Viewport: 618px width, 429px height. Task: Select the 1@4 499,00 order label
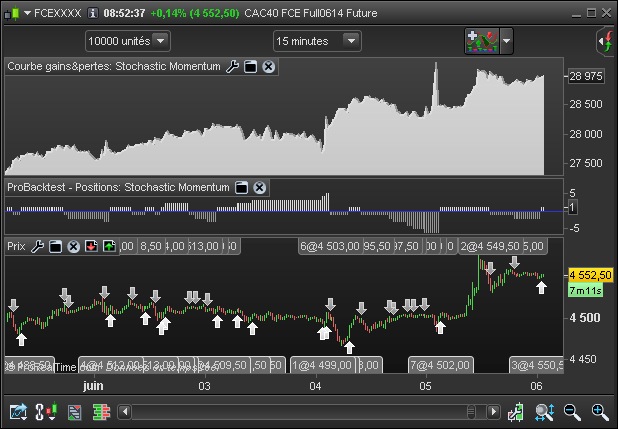322,365
